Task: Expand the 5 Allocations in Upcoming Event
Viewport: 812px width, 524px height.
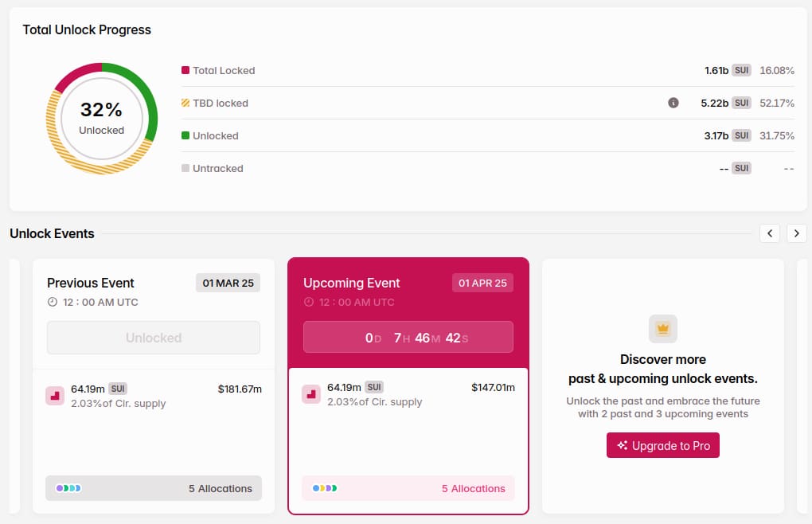Action: [473, 488]
